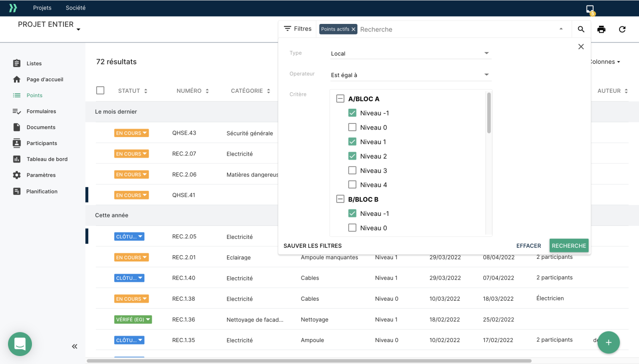
Task: Click the print icon in the toolbar
Action: [601, 29]
